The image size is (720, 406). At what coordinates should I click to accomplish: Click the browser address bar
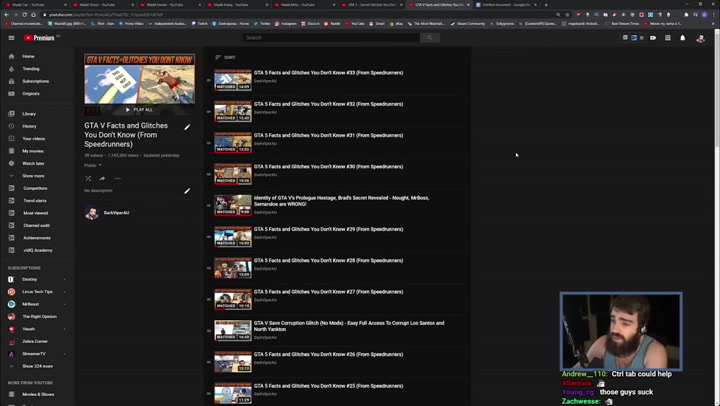298,15
